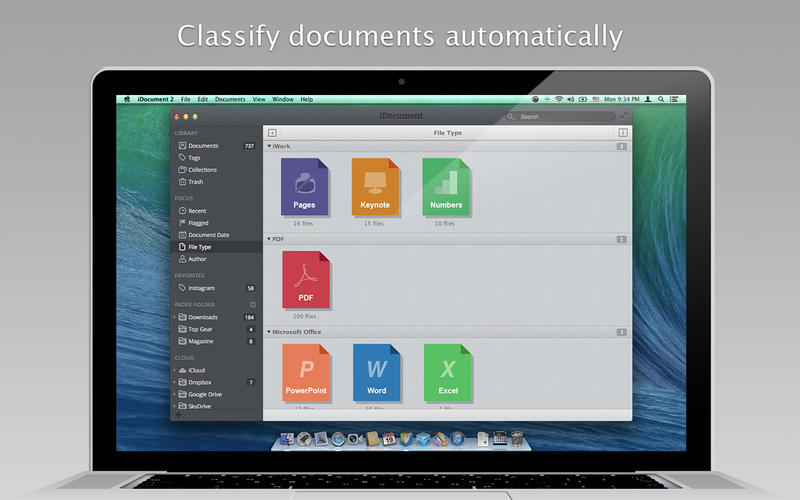
Task: Click the Search field in iDocument
Action: (560, 117)
